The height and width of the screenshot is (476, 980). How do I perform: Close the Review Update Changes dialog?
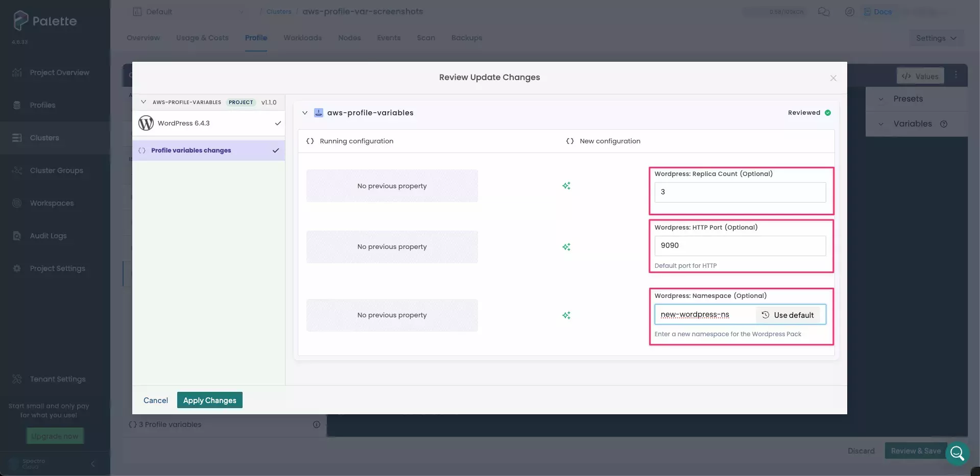point(833,78)
